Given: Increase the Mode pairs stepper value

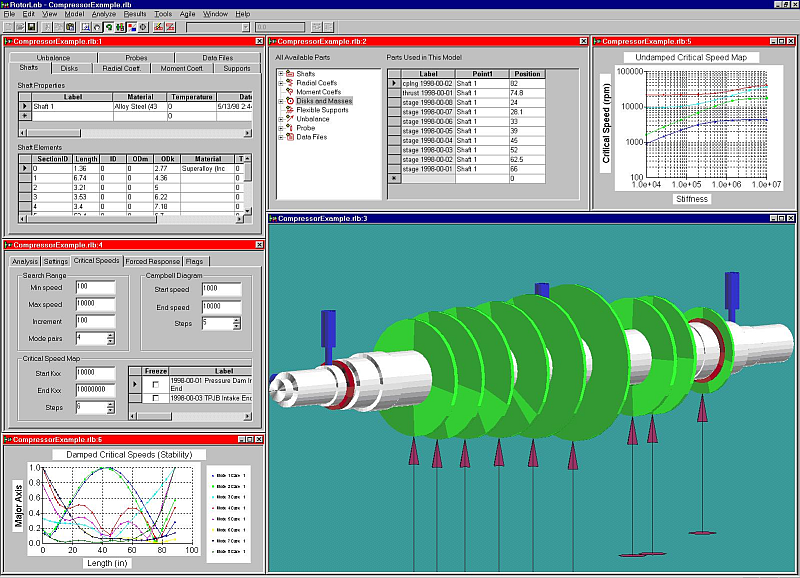Looking at the screenshot, I should pos(111,335).
